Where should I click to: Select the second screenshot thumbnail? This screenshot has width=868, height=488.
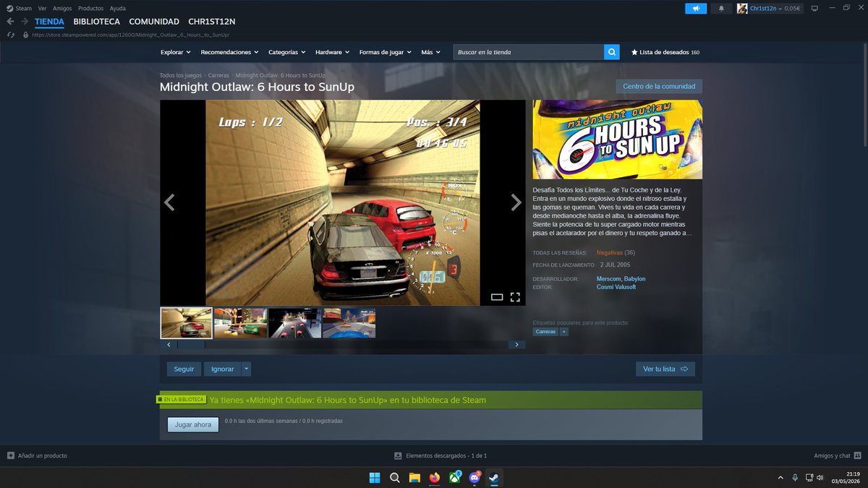[x=241, y=323]
